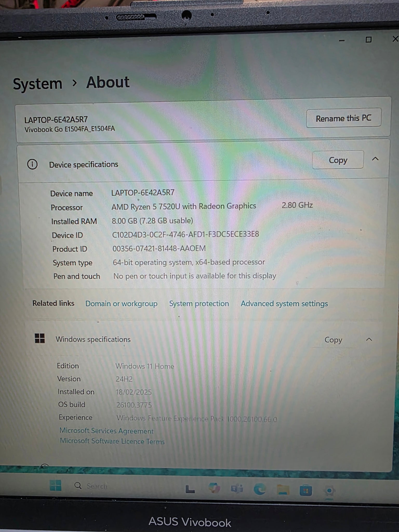The image size is (399, 532).
Task: Copy the Windows specifications
Action: coord(333,340)
